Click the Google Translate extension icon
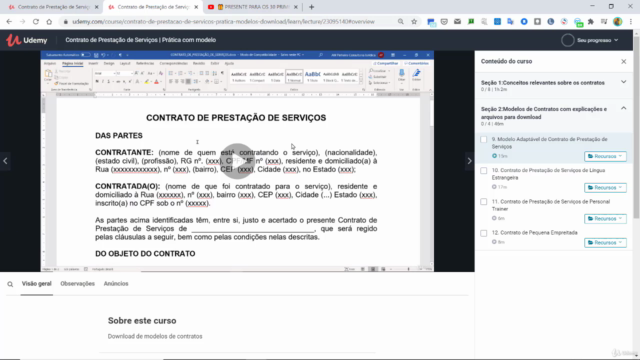Image resolution: width=640 pixels, height=360 pixels. tap(511, 22)
